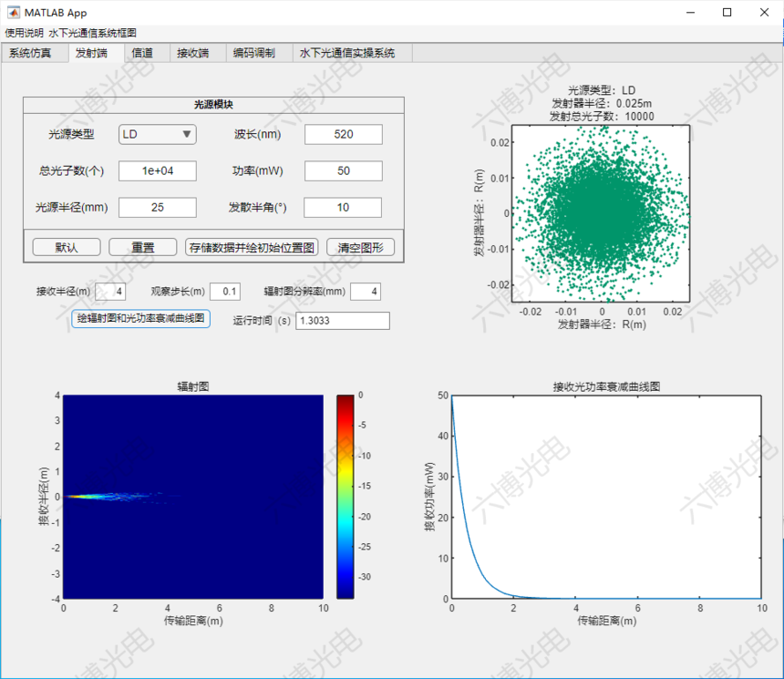
Task: Click the green photon scatter plot
Action: coord(601,213)
